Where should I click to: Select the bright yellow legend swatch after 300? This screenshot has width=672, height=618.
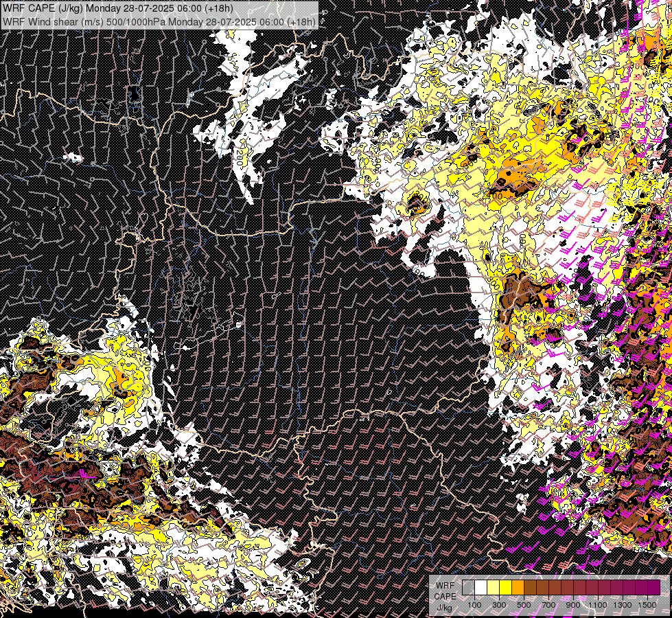click(x=506, y=588)
